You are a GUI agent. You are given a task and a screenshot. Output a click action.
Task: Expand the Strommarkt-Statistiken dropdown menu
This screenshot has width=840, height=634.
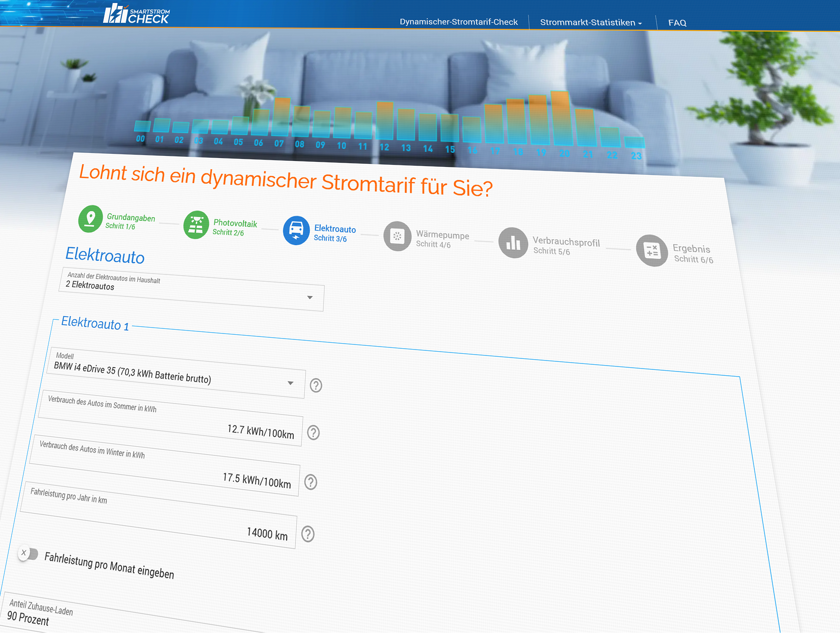pos(591,22)
